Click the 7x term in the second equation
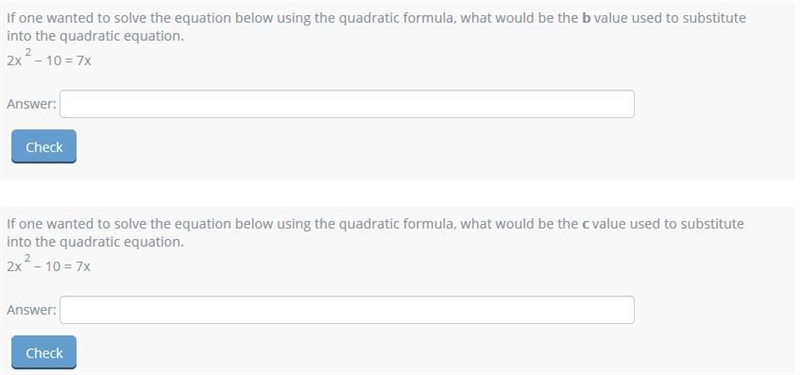 coord(84,267)
